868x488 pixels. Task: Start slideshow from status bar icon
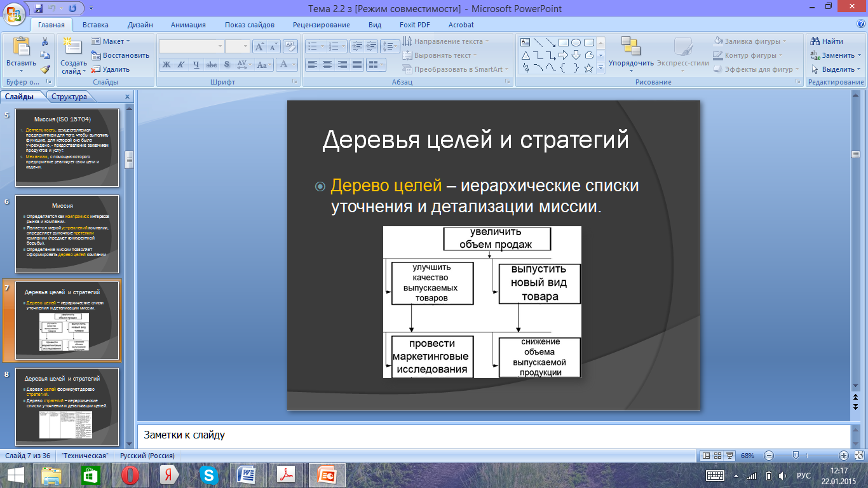[x=730, y=456]
